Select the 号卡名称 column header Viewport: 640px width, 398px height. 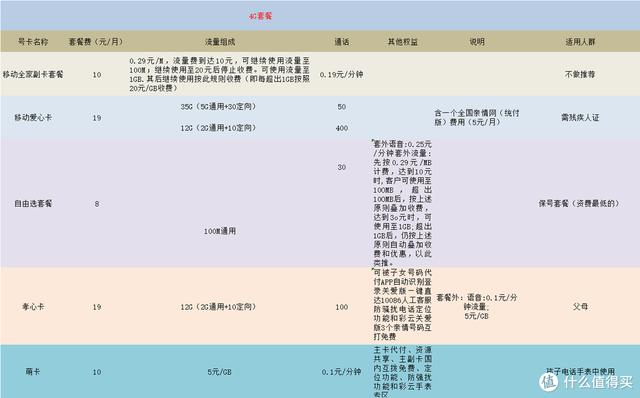point(33,42)
